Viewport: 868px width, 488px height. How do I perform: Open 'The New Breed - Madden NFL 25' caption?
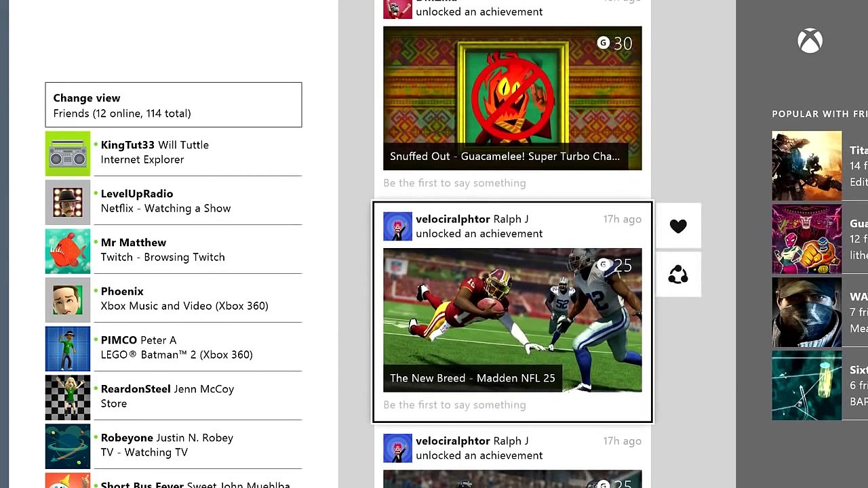pyautogui.click(x=473, y=378)
